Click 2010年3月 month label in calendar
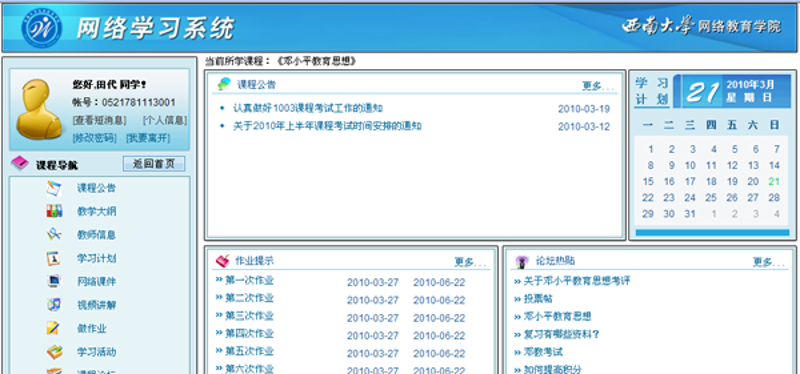 pyautogui.click(x=751, y=85)
